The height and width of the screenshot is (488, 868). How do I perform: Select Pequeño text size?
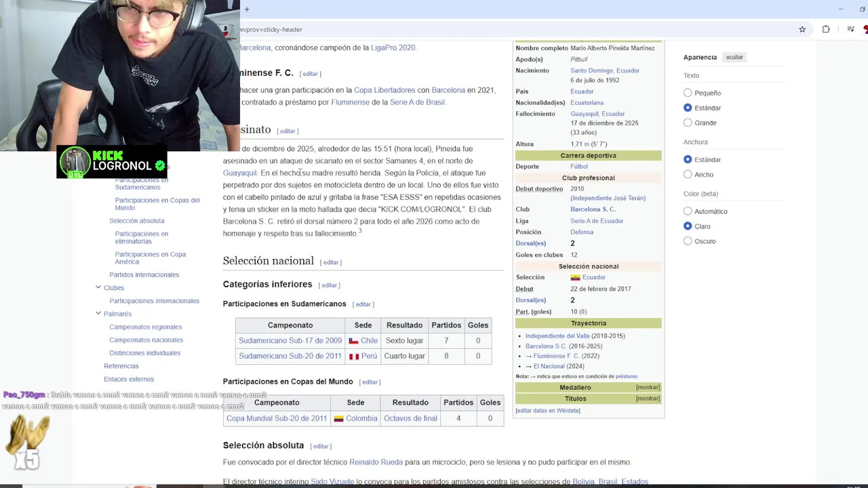688,93
